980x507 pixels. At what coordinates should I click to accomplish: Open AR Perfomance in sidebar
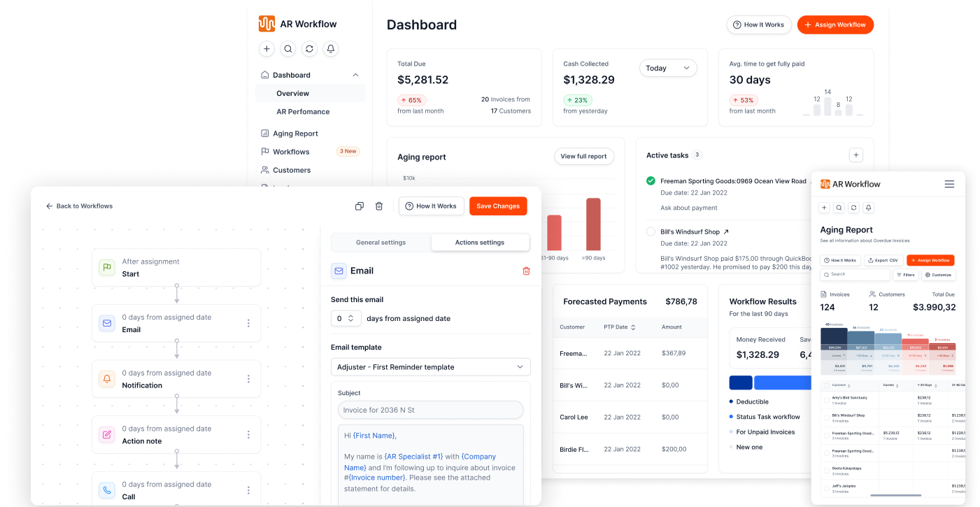[x=303, y=111]
